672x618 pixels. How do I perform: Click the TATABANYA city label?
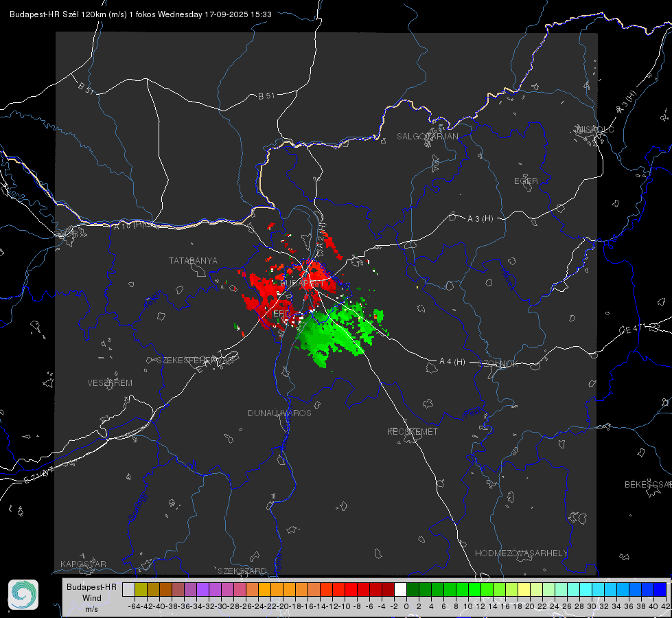point(193,261)
